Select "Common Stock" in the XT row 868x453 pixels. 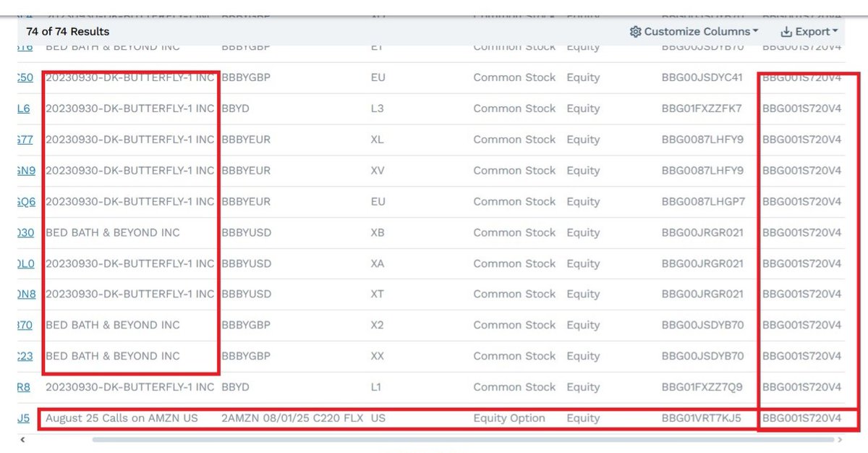tap(514, 295)
